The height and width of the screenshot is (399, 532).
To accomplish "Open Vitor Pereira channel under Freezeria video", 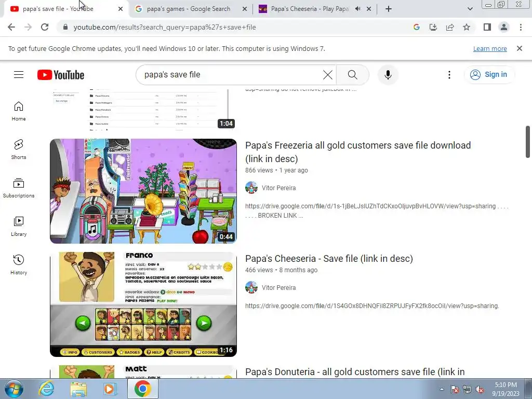I will point(278,188).
